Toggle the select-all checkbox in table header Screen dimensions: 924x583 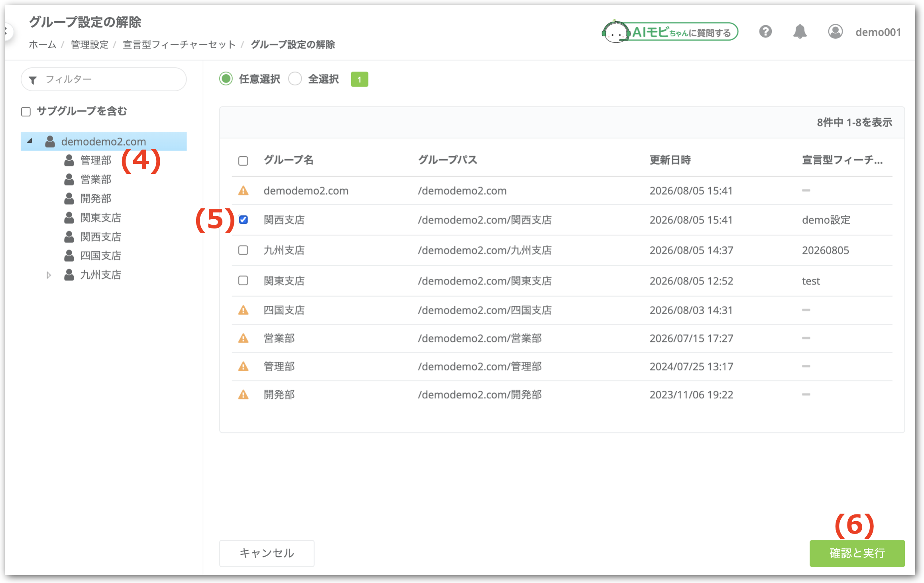tap(243, 161)
